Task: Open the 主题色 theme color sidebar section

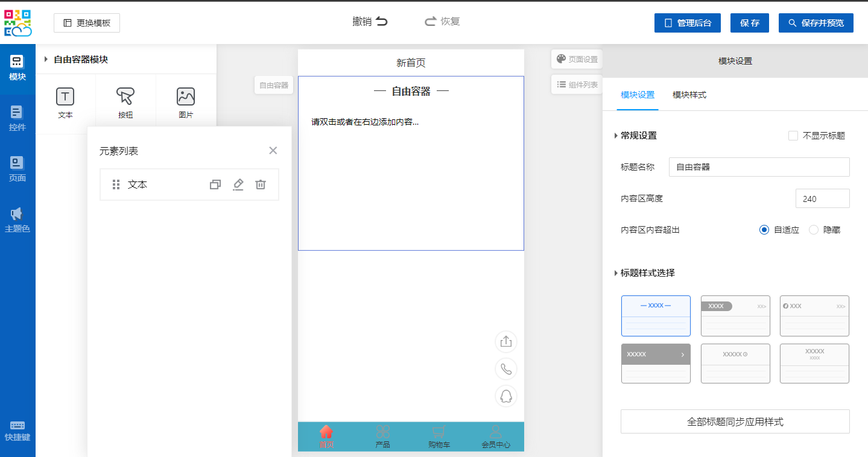Action: 17,220
